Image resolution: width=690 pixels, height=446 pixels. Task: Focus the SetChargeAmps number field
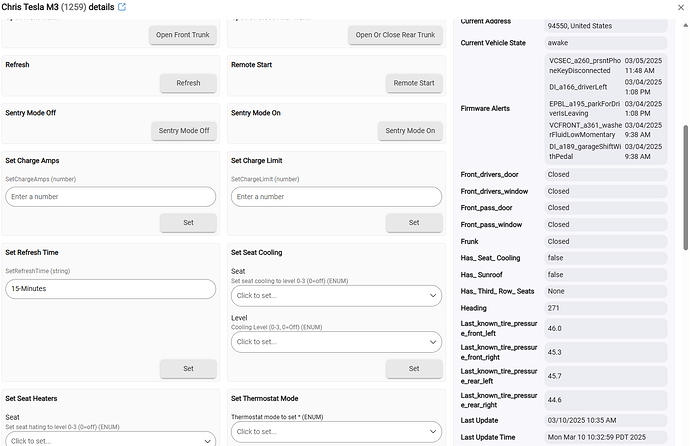[110, 197]
